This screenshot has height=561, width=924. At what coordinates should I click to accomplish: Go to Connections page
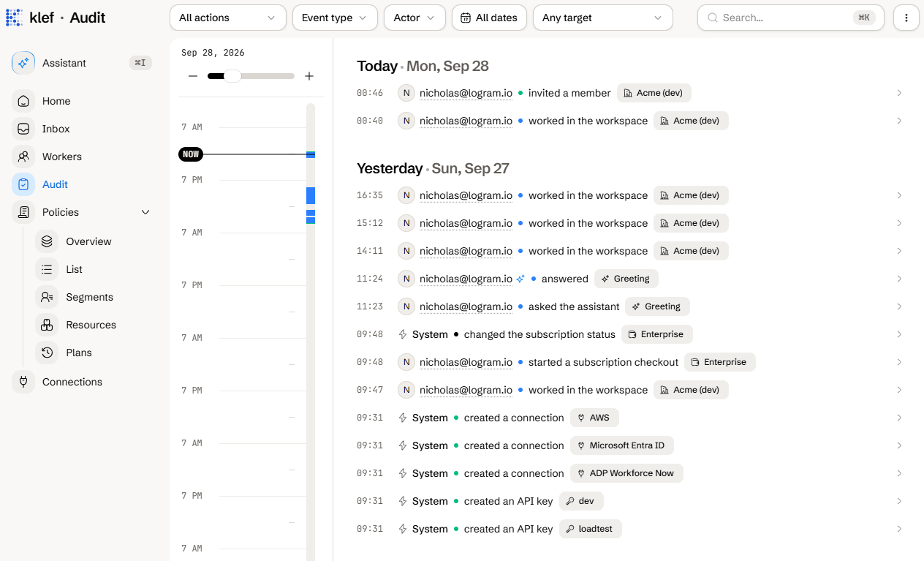(x=72, y=382)
